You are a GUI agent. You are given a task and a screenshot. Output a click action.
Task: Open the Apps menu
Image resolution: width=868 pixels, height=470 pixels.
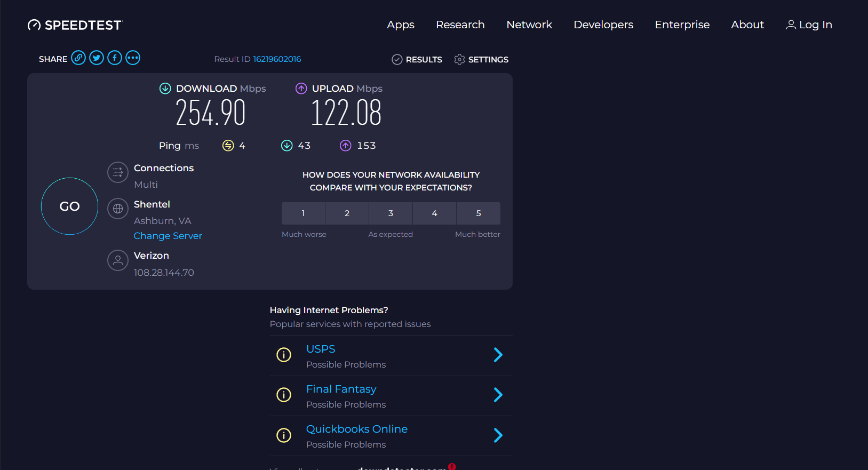(x=401, y=25)
